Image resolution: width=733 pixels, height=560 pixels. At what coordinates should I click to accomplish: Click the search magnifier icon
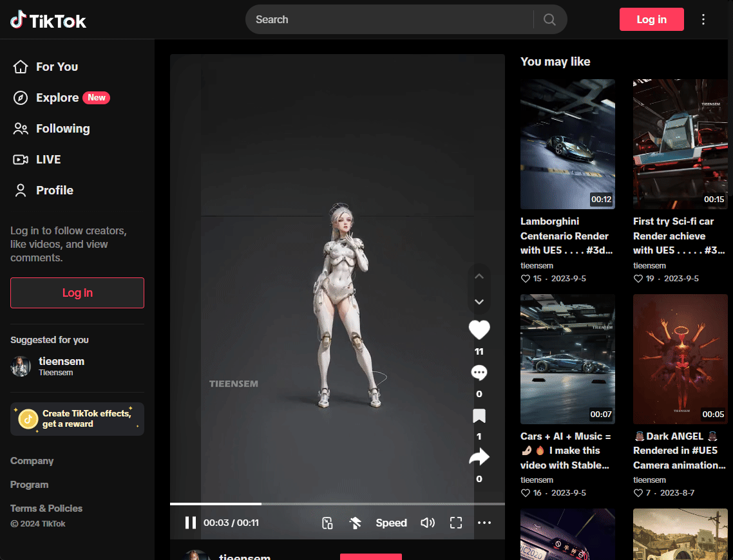click(549, 19)
